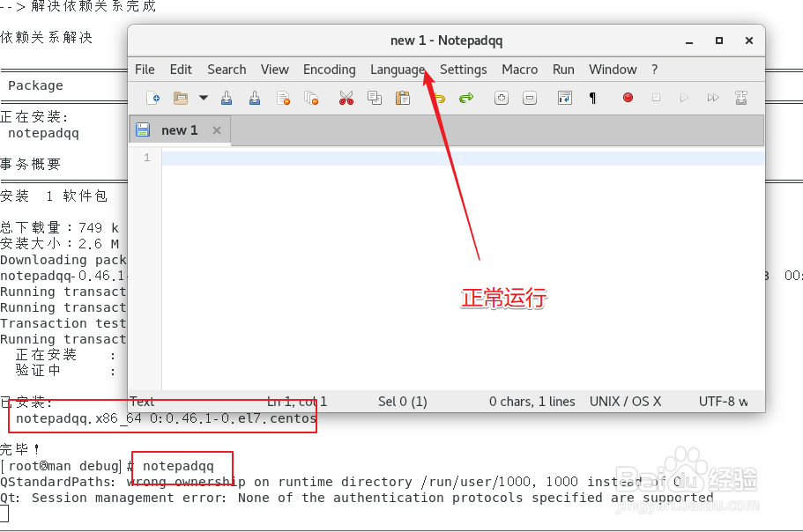Minimize the Notepadqq window
803x532 pixels.
click(x=689, y=41)
